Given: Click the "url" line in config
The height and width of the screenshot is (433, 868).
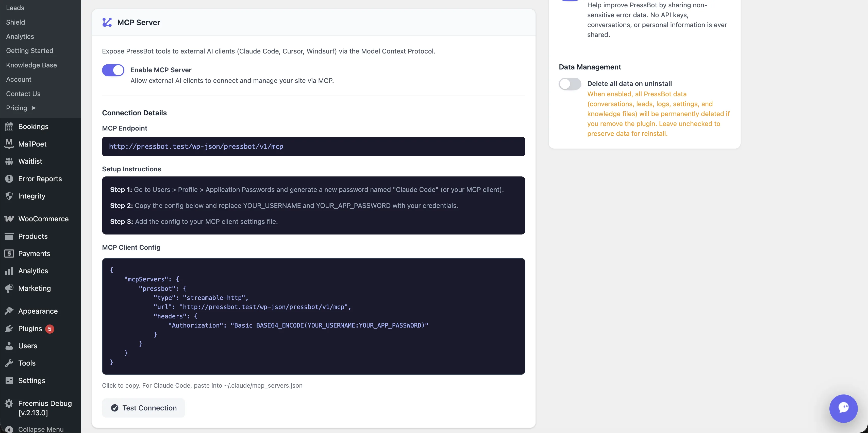Looking at the screenshot, I should pyautogui.click(x=252, y=307).
